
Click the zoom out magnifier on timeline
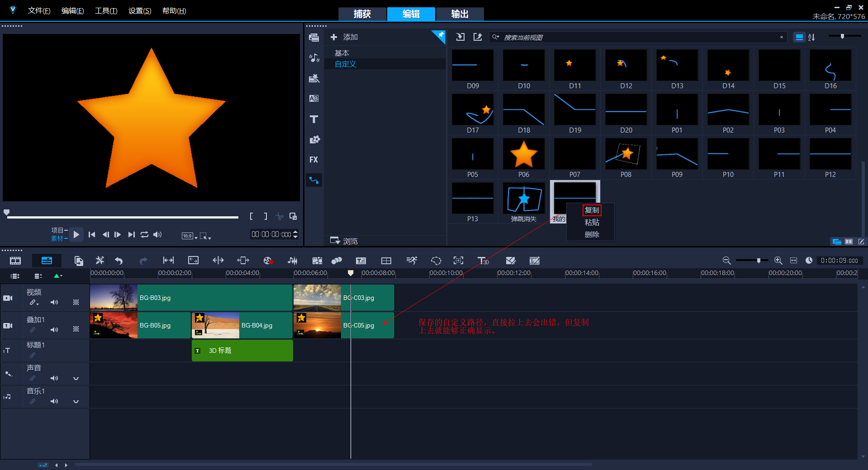tap(726, 261)
